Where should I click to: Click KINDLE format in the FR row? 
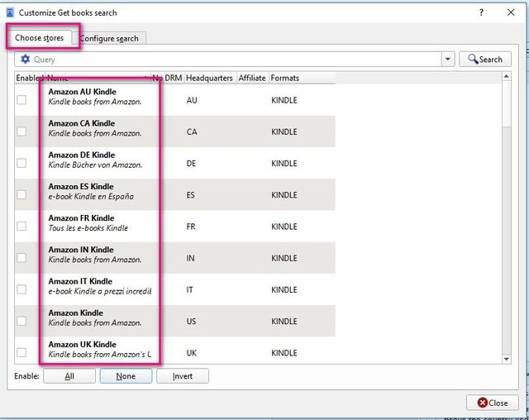[284, 227]
